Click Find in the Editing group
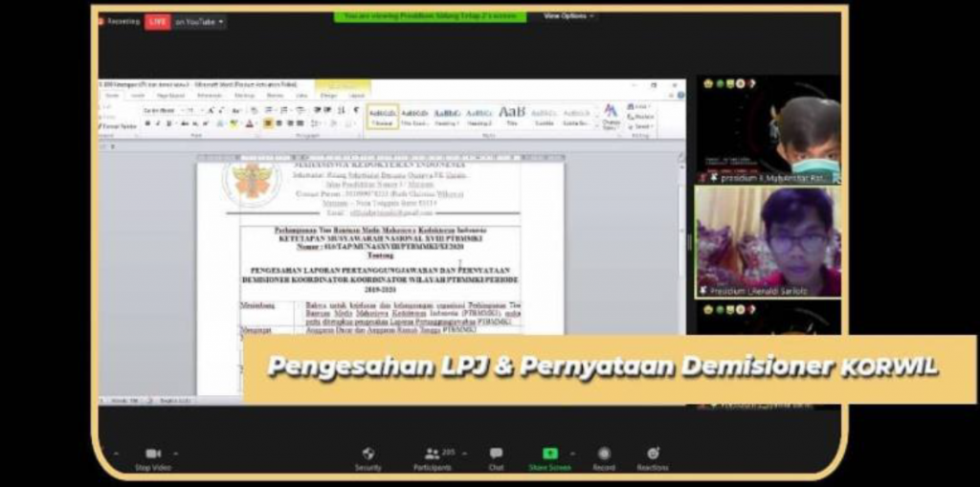Screen dimensions: 980x487 tap(639, 106)
